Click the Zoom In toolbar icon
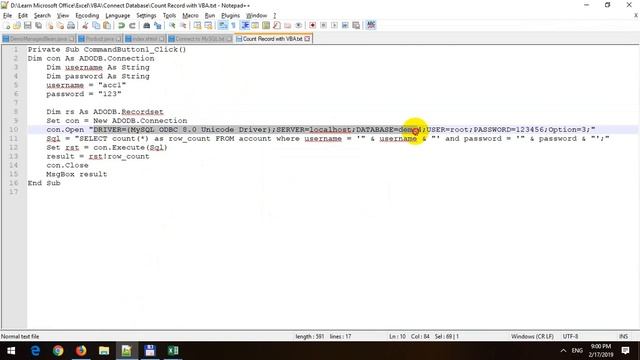Viewport: 640px width, 360px height. pyautogui.click(x=172, y=25)
